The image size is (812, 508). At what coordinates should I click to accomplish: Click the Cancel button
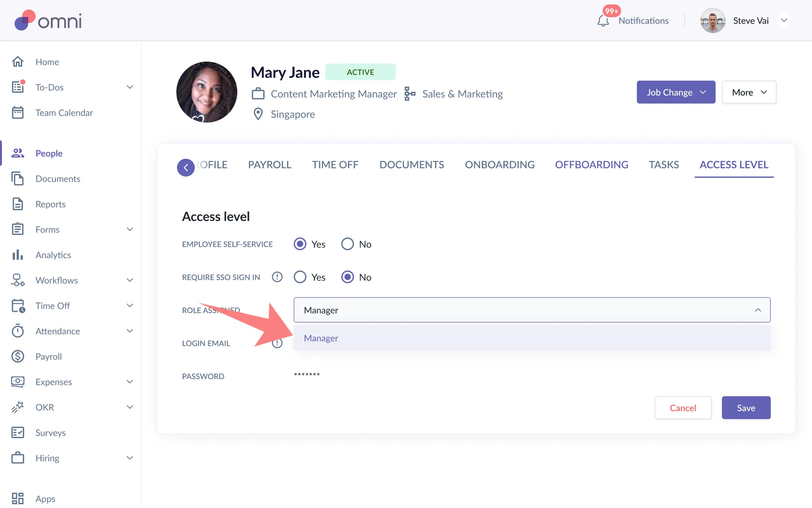(x=683, y=408)
